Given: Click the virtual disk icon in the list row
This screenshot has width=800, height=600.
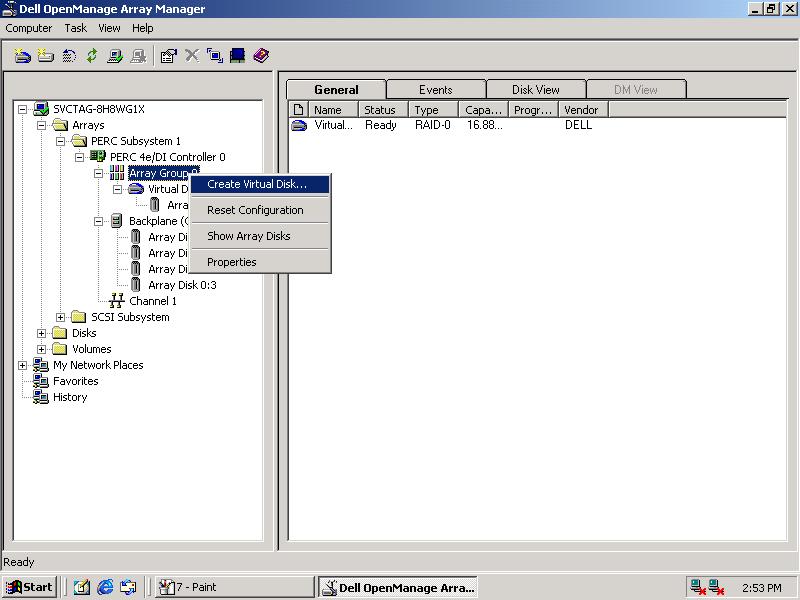Looking at the screenshot, I should [x=299, y=126].
